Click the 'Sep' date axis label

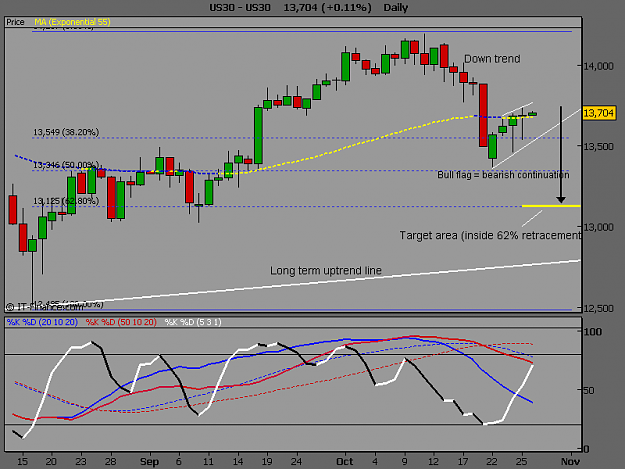pyautogui.click(x=149, y=461)
